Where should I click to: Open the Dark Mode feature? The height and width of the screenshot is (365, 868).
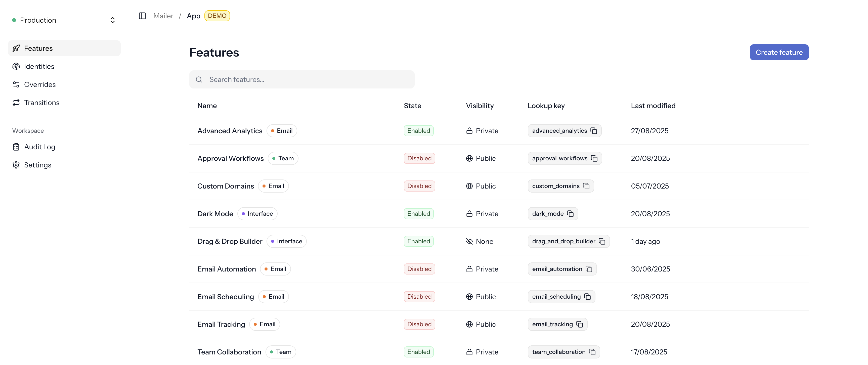215,213
